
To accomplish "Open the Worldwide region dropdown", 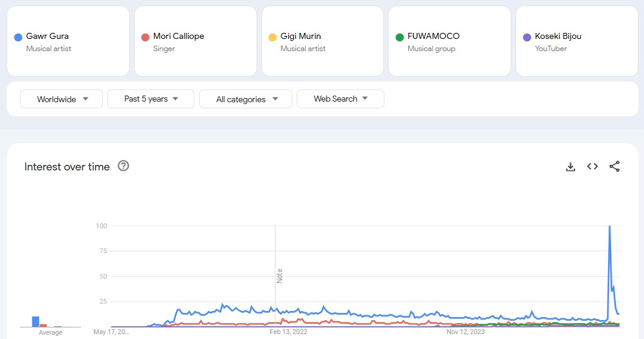I will pyautogui.click(x=62, y=99).
